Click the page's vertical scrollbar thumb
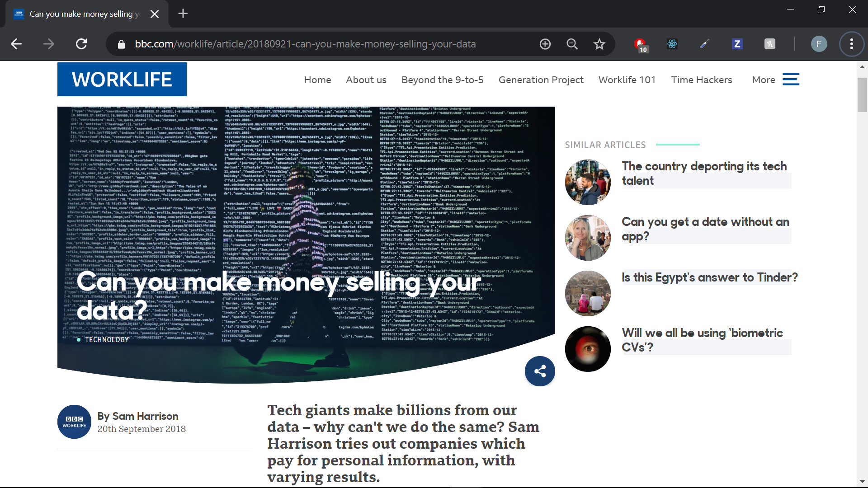Image resolution: width=868 pixels, height=488 pixels. coord(862,95)
